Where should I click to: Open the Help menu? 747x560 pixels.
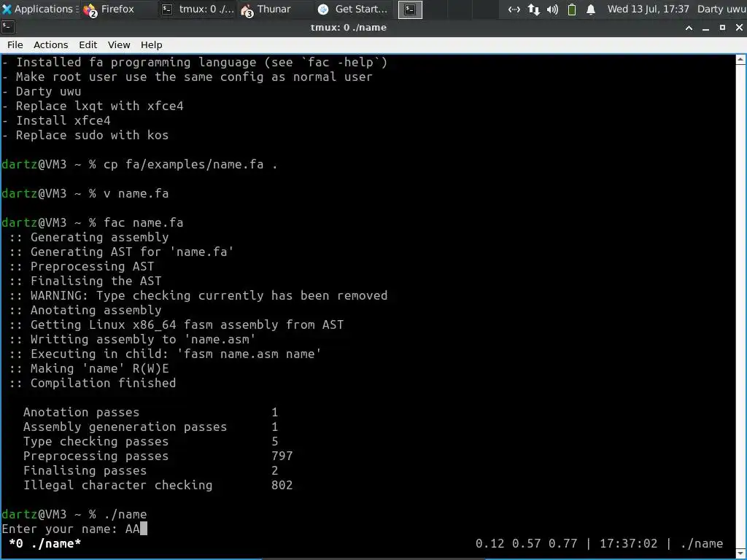click(152, 44)
